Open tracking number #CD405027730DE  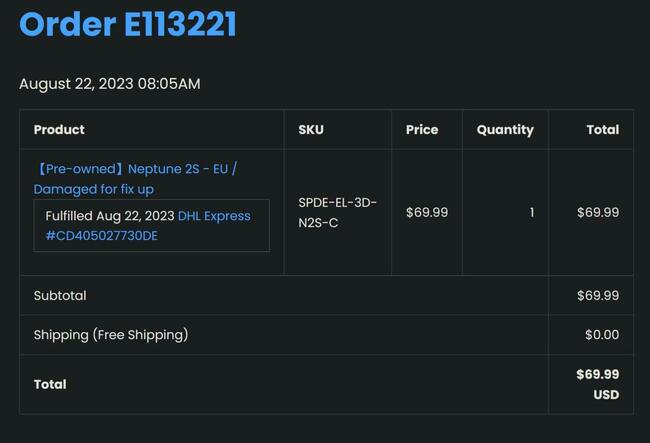[x=101, y=236]
